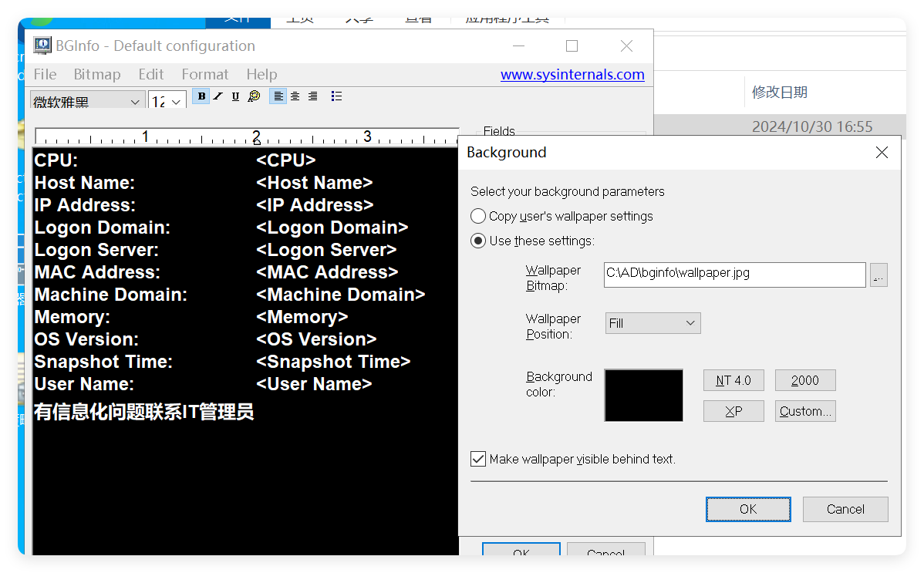924x573 pixels.
Task: Click the Wallpaper Bitmap path field
Action: click(x=733, y=275)
